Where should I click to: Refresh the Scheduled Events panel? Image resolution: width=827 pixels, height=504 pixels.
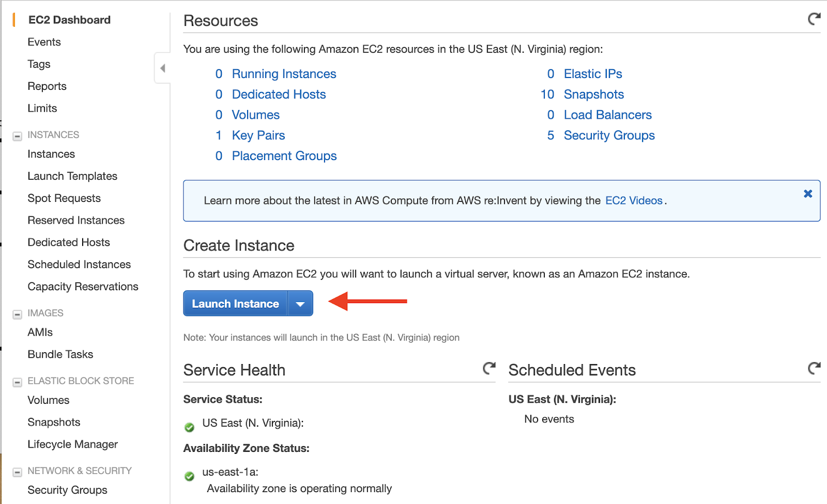814,368
